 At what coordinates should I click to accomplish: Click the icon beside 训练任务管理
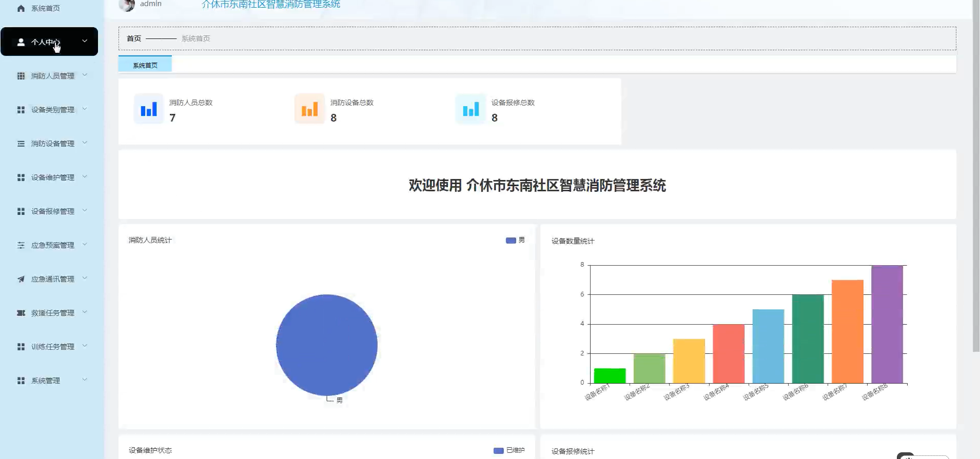point(21,347)
